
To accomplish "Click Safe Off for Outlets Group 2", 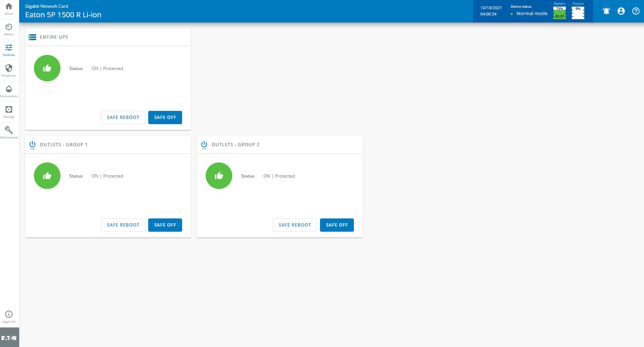I will [337, 225].
